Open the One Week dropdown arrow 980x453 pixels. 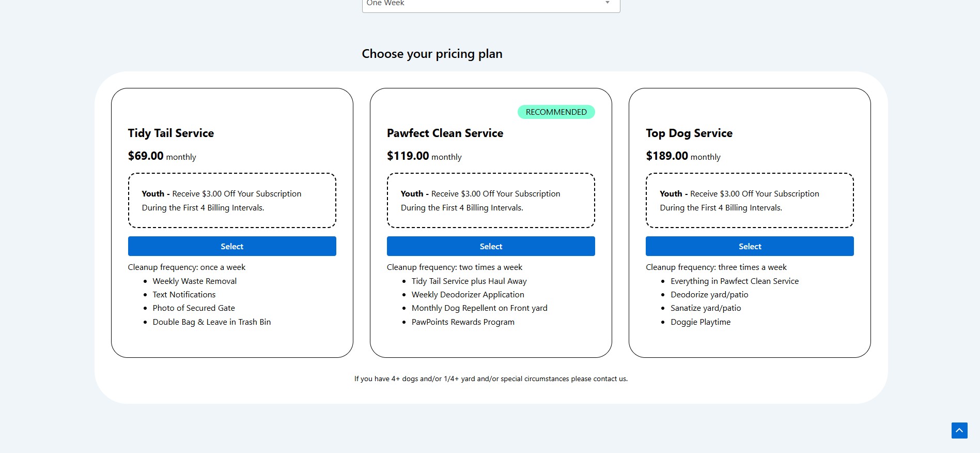point(608,3)
